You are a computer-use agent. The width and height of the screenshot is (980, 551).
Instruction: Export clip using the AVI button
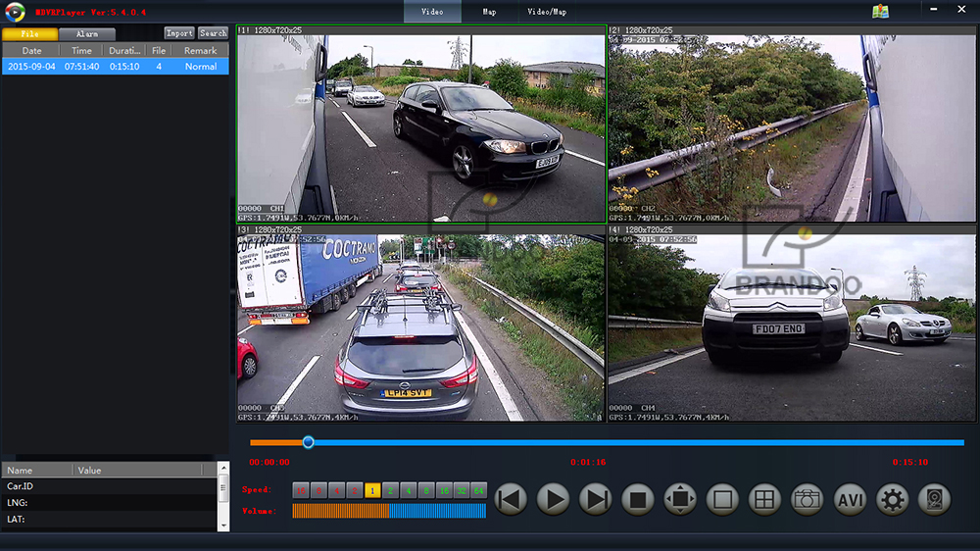point(850,499)
